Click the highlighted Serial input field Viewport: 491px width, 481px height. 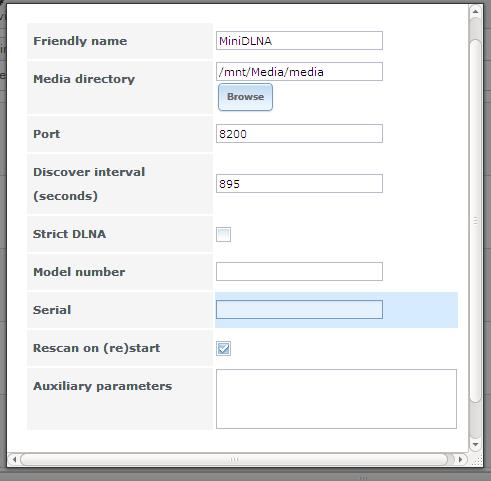click(299, 310)
